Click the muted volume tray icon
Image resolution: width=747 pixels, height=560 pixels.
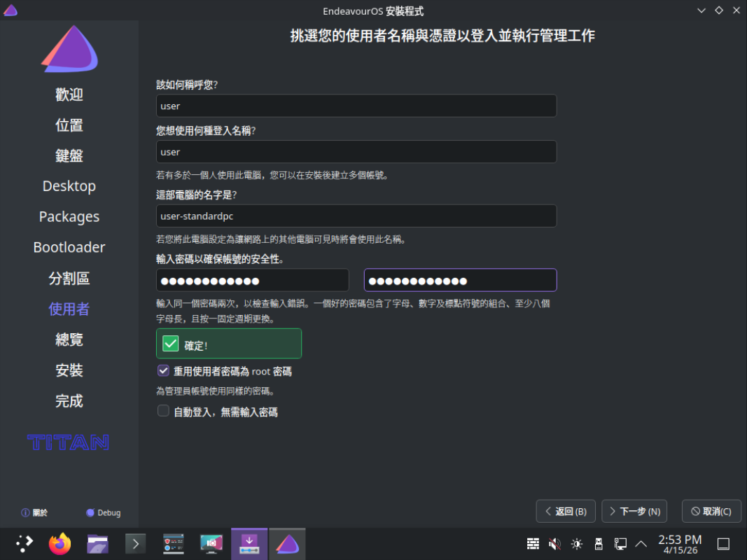pyautogui.click(x=554, y=544)
